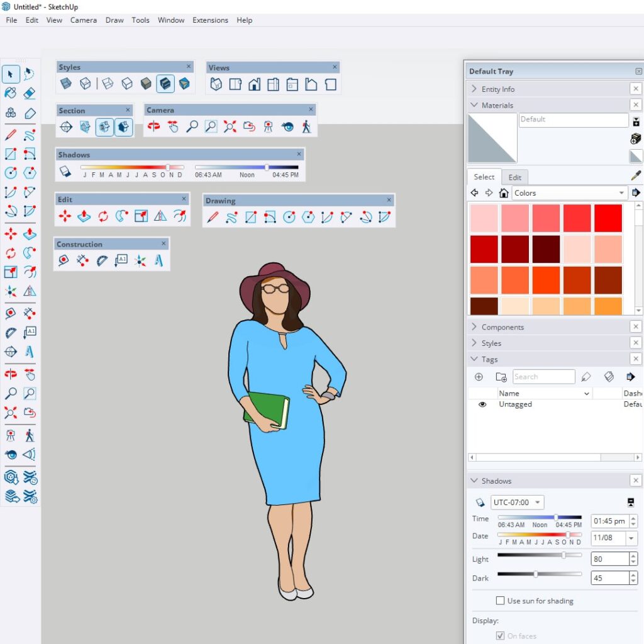Click the Push/Pull tool in Edit toolbar
Viewport: 644px width, 644px height.
coord(84,216)
